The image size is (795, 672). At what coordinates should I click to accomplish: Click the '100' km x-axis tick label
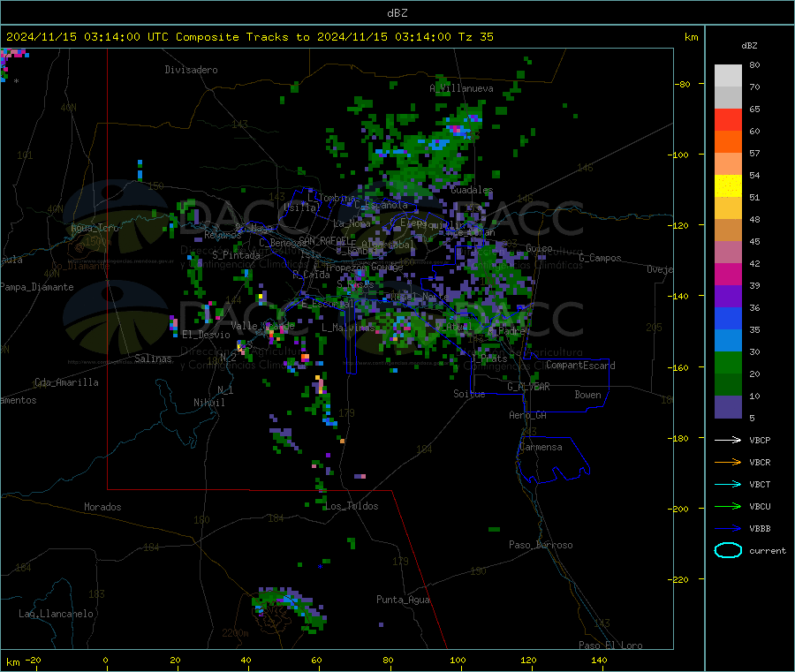click(458, 661)
